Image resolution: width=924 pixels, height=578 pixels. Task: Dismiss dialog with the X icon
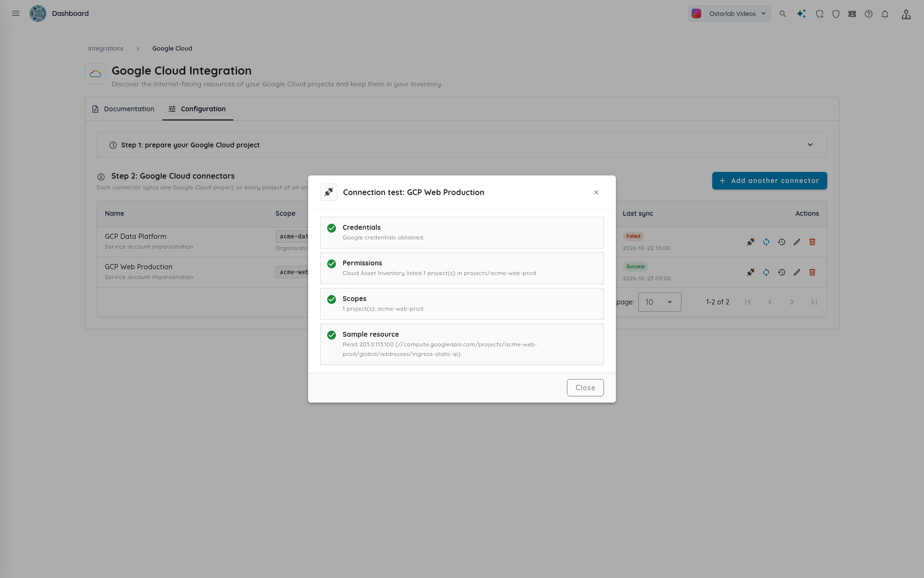tap(596, 192)
